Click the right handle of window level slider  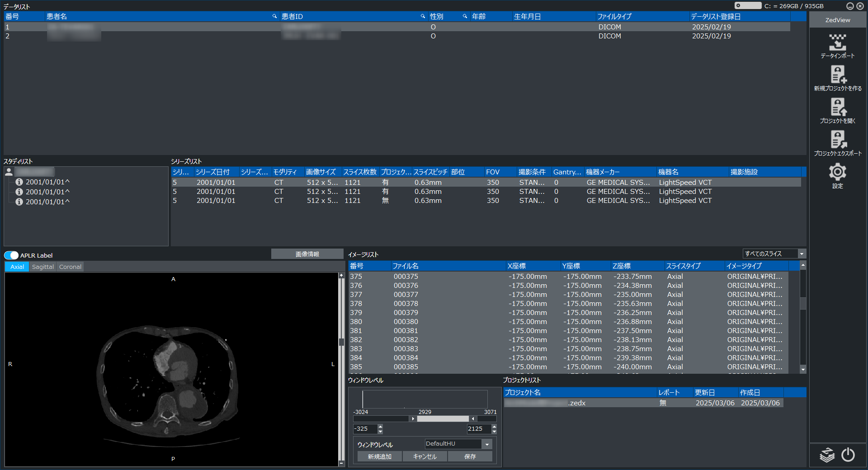(x=473, y=419)
